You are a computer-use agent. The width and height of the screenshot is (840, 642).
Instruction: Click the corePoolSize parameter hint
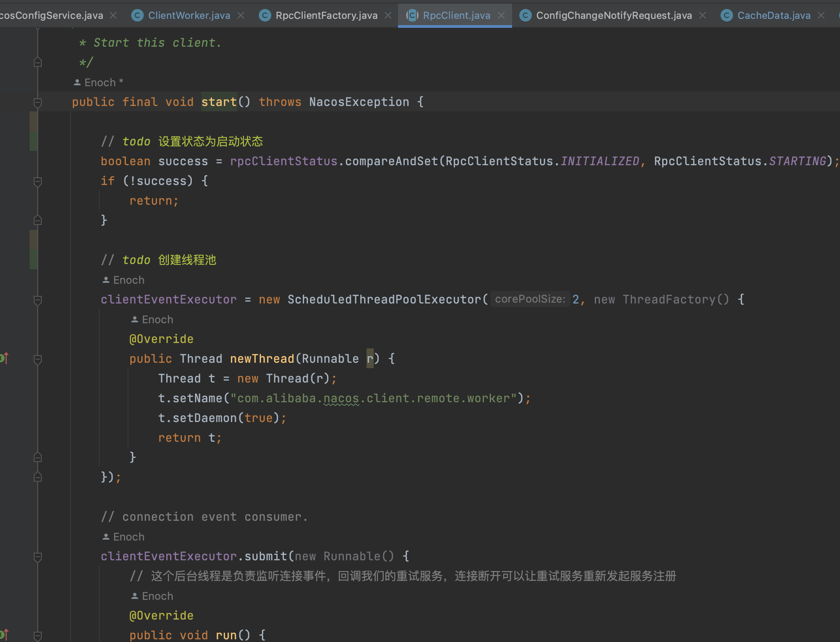[530, 299]
